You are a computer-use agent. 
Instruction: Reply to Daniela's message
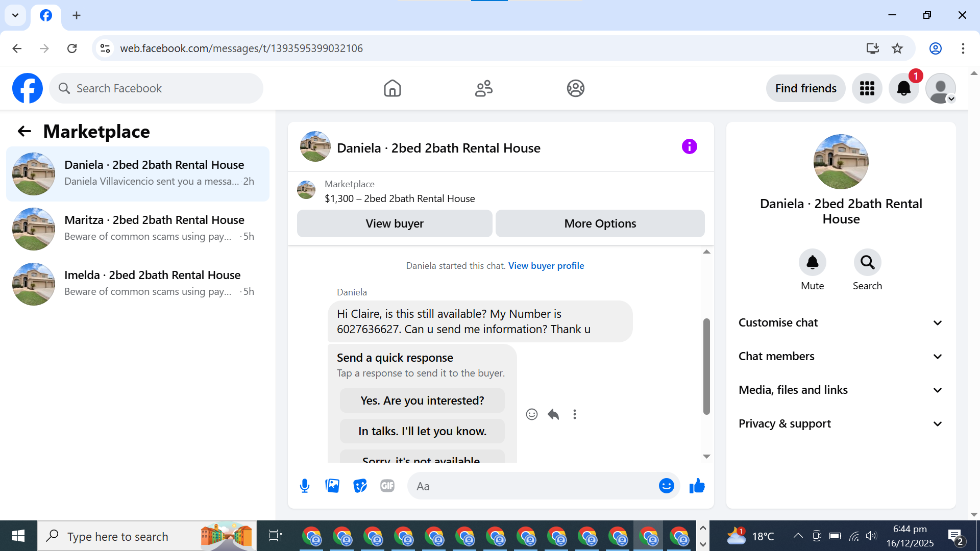[553, 414]
